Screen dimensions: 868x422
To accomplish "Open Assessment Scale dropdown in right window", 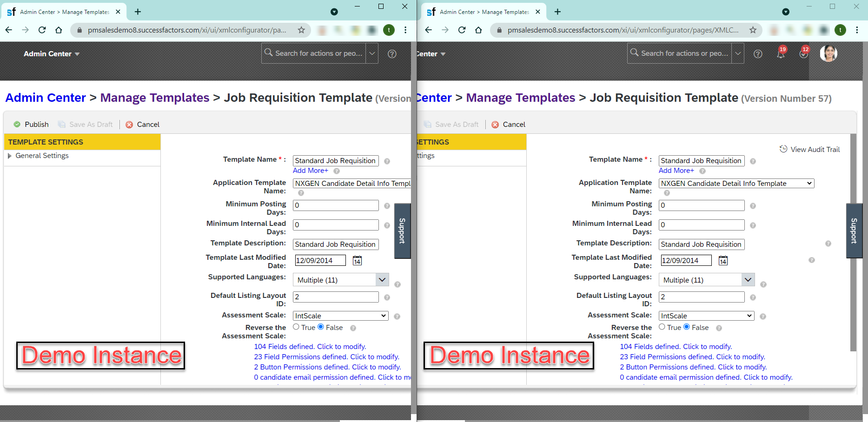I will pos(707,316).
